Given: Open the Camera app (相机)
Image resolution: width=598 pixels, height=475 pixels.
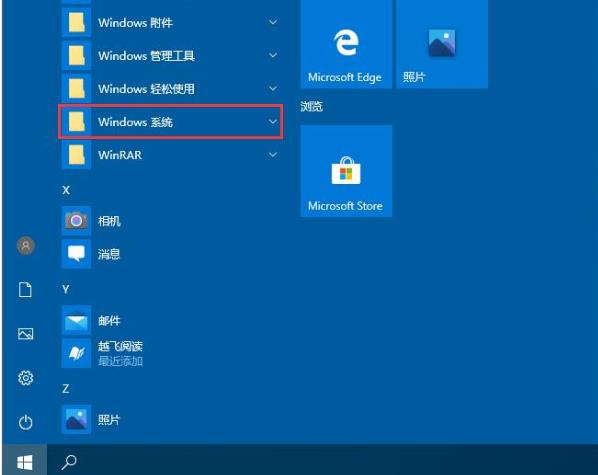Looking at the screenshot, I should tap(171, 221).
